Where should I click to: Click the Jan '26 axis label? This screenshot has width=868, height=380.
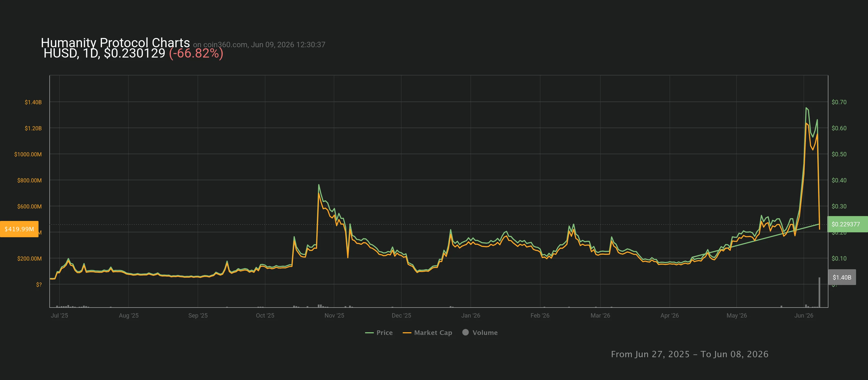coord(471,315)
